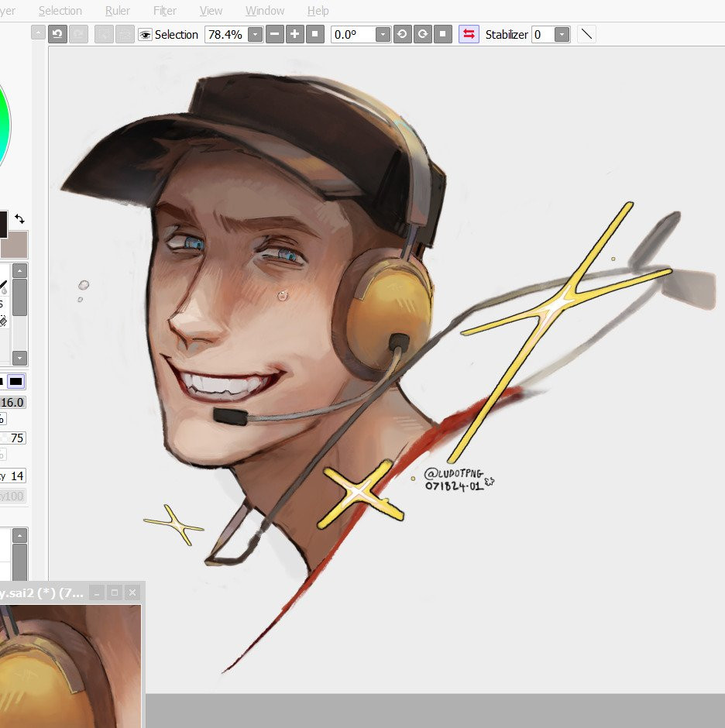Screen dimensions: 725x728
Task: Click the headphone preview thumbnail image
Action: [70, 666]
